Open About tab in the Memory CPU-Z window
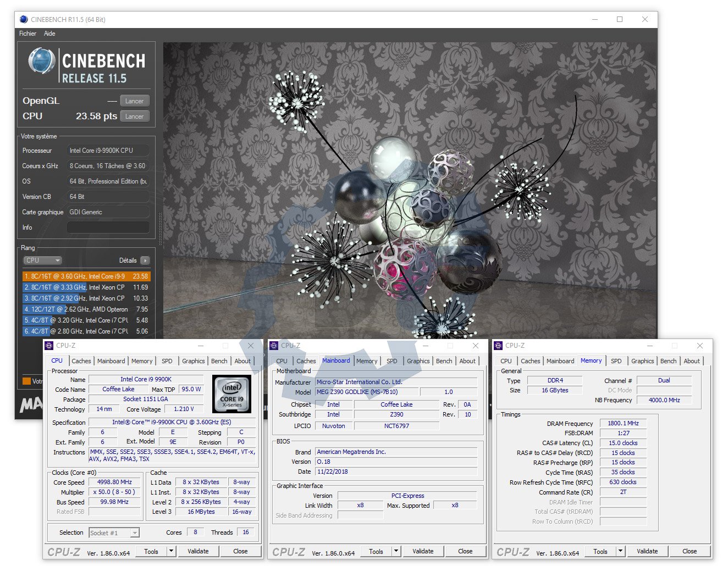Viewport: 728px width, 566px height. click(x=692, y=361)
